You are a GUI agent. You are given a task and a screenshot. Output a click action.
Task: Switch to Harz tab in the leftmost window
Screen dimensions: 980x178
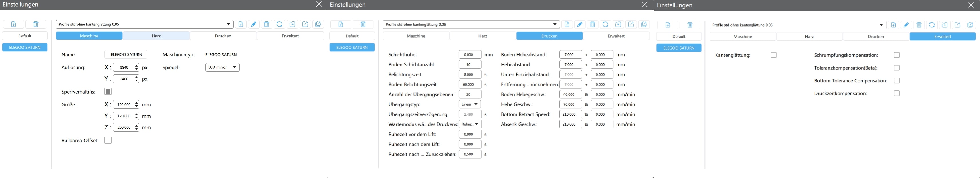[x=156, y=36]
